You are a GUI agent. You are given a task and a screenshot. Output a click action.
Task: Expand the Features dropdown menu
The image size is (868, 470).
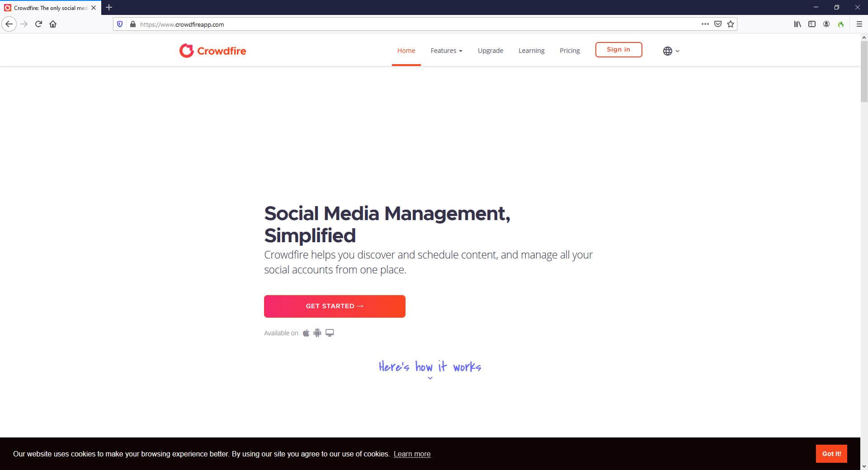[446, 51]
